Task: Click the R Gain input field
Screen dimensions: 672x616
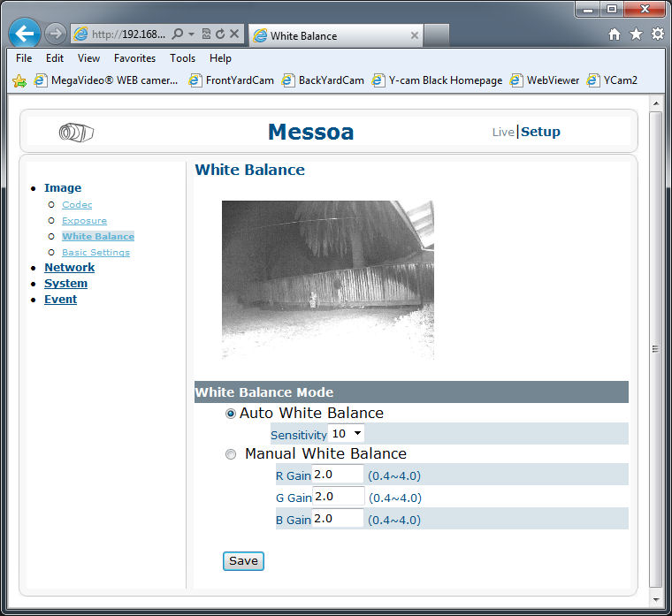Action: [x=338, y=475]
